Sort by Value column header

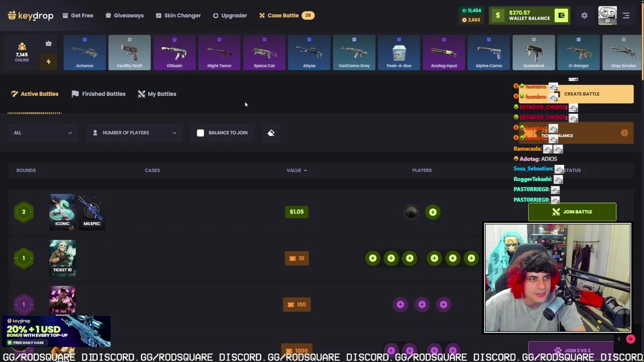pyautogui.click(x=297, y=170)
